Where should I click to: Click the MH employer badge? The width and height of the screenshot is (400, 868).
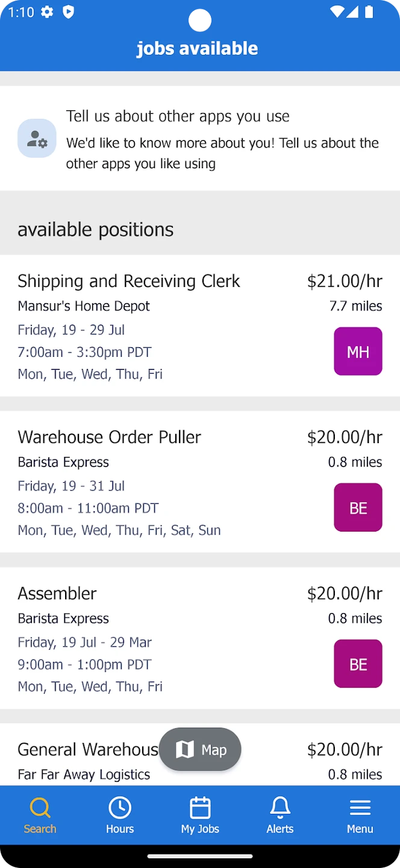tap(358, 351)
